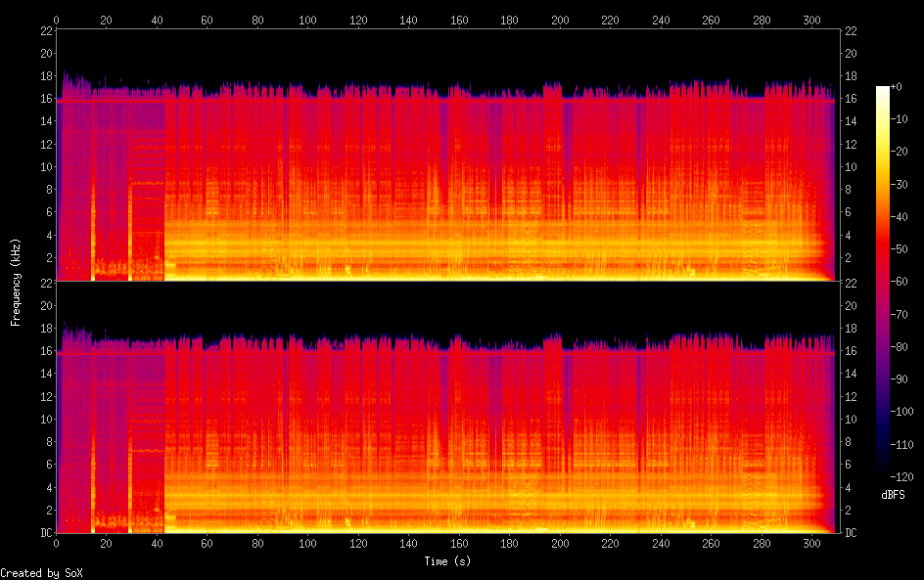Click the 0 tick on the top time axis
The width and height of the screenshot is (924, 580).
(x=57, y=19)
